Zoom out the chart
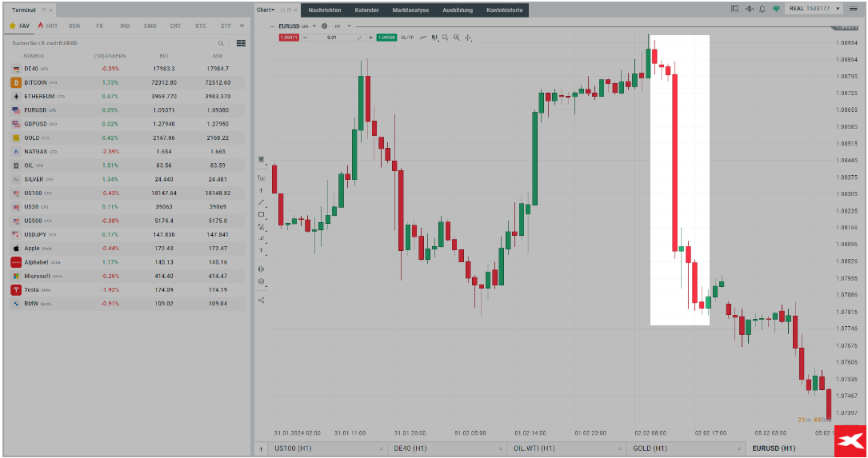 click(445, 38)
